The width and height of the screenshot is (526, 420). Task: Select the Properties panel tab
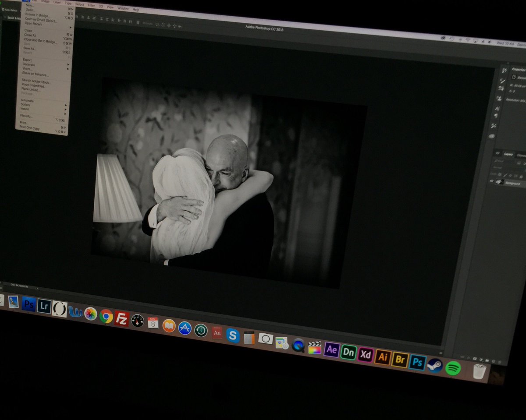pos(519,70)
